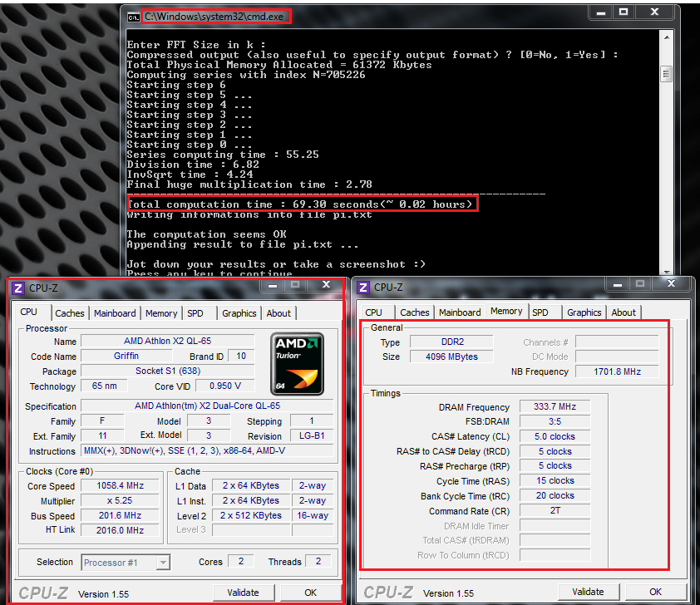Click the '4096 MBytes' memory size value

click(x=451, y=357)
